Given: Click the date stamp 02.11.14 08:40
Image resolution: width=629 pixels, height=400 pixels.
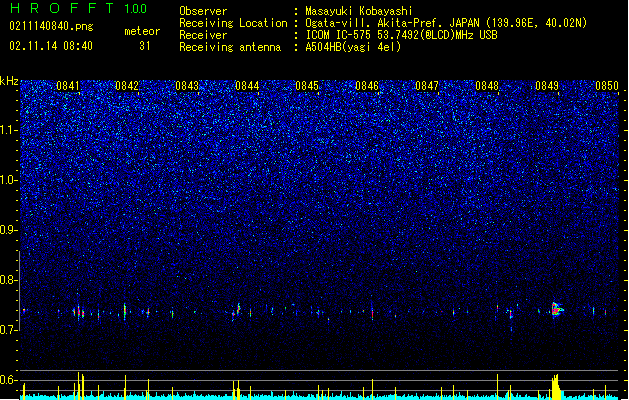Looking at the screenshot, I should pos(51,46).
